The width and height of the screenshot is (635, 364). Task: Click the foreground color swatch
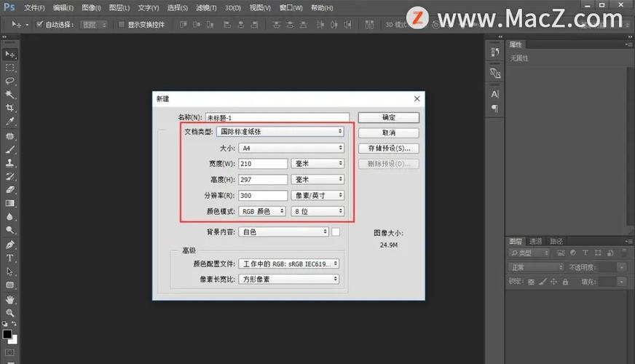[7, 334]
